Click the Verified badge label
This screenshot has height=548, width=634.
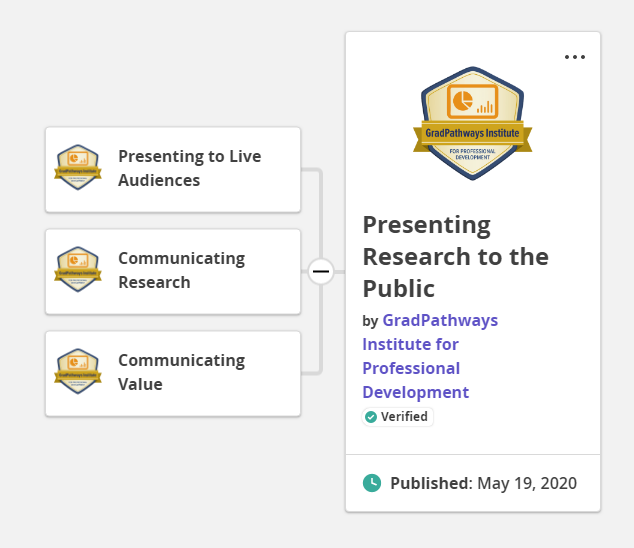(x=397, y=417)
